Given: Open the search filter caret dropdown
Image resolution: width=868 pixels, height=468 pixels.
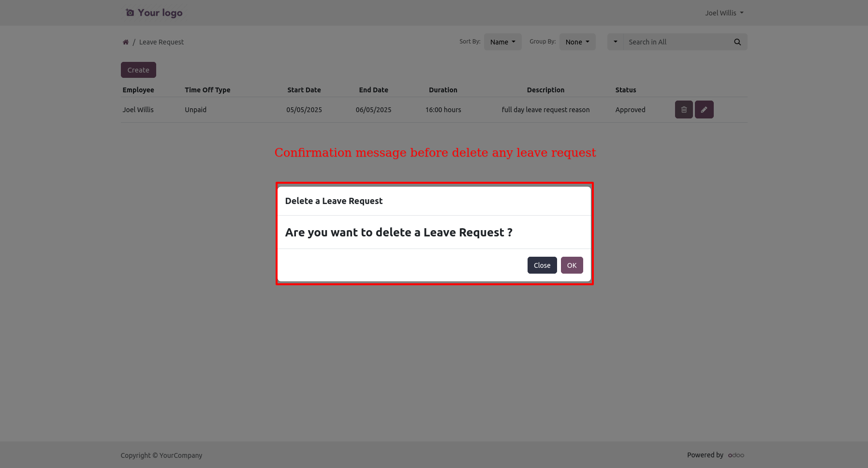Looking at the screenshot, I should (615, 42).
